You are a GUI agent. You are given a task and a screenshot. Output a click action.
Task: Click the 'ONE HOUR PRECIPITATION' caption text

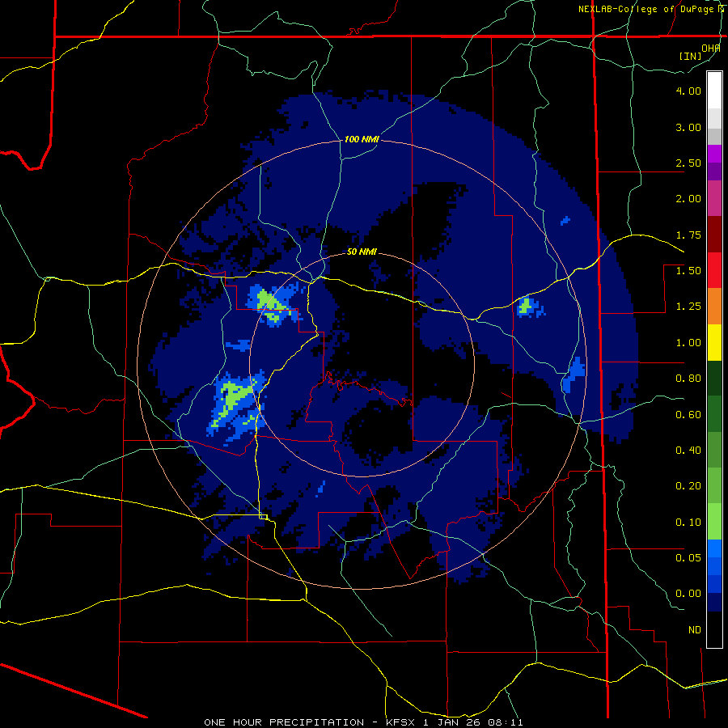284,722
